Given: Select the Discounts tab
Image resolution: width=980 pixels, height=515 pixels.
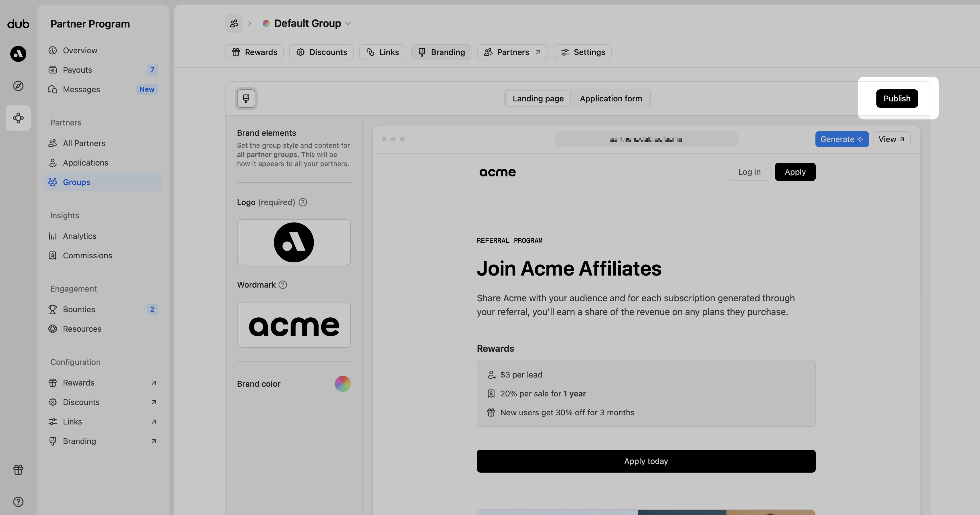Looking at the screenshot, I should 321,52.
